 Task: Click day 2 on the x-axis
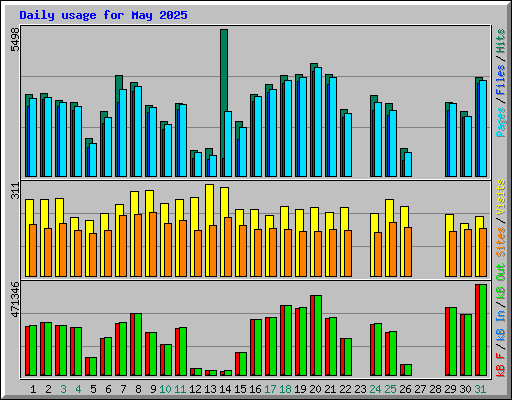48,389
